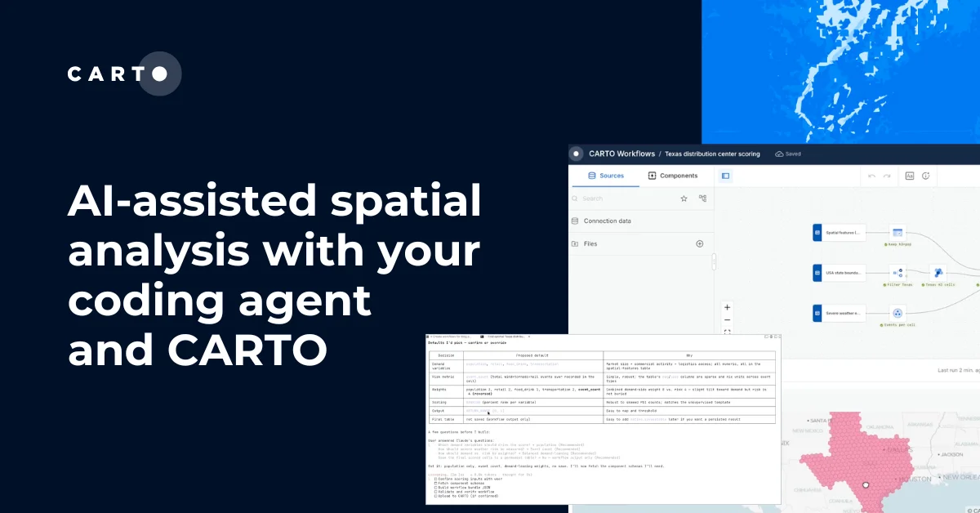Viewport: 980px width, 513px height.
Task: Click the redo arrow in workflow toolbar
Action: (x=888, y=176)
